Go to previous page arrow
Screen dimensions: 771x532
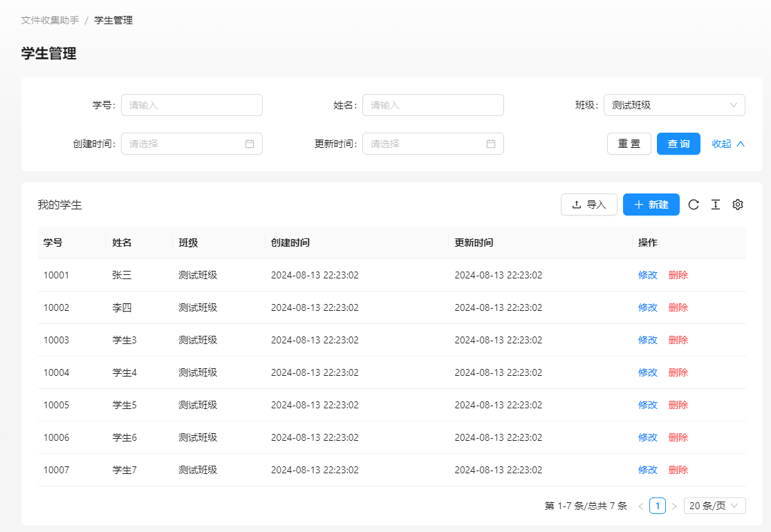click(641, 506)
